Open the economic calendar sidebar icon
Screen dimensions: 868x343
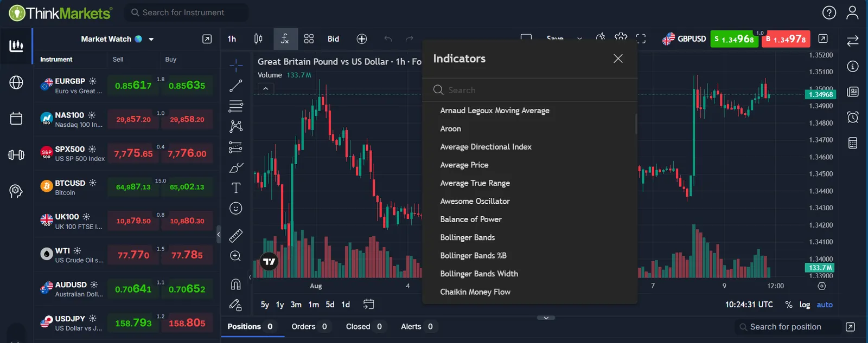pyautogui.click(x=16, y=118)
